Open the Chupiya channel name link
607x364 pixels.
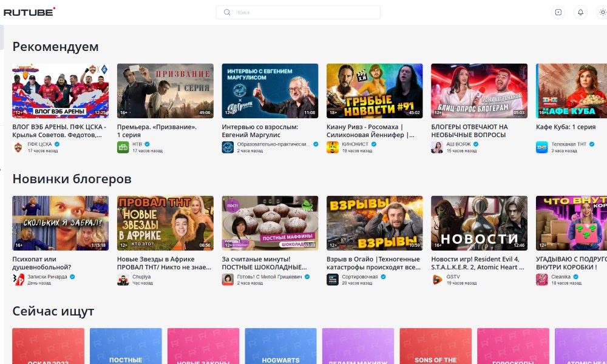click(141, 277)
